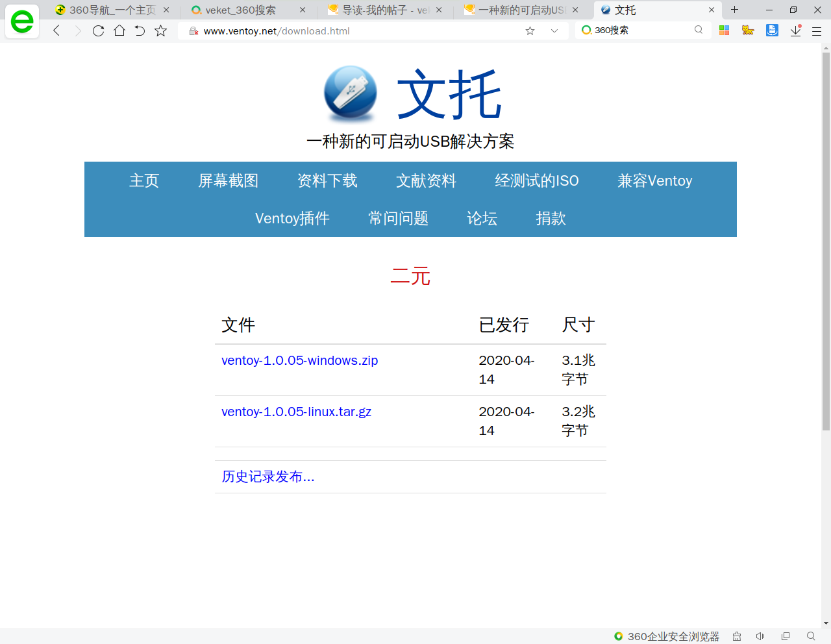Image resolution: width=831 pixels, height=644 pixels.
Task: Open the 捐款 menu item
Action: 551,218
